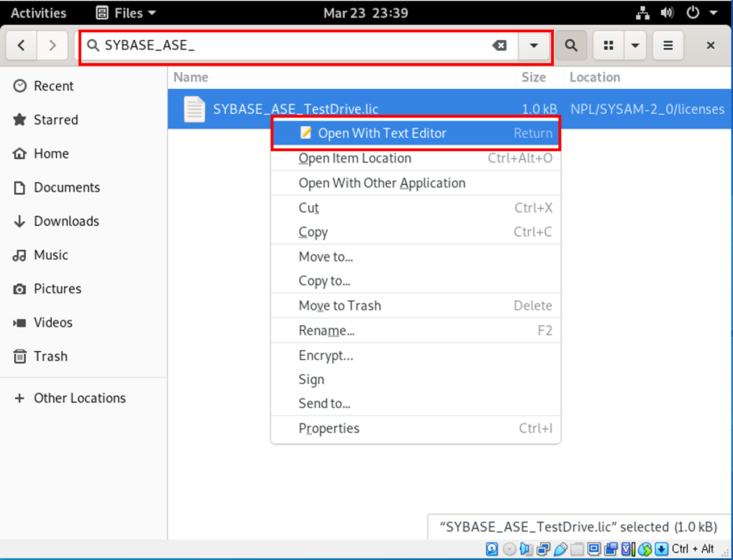Click the Documents icon in sidebar
Image resolution: width=733 pixels, height=560 pixels.
pyautogui.click(x=20, y=188)
